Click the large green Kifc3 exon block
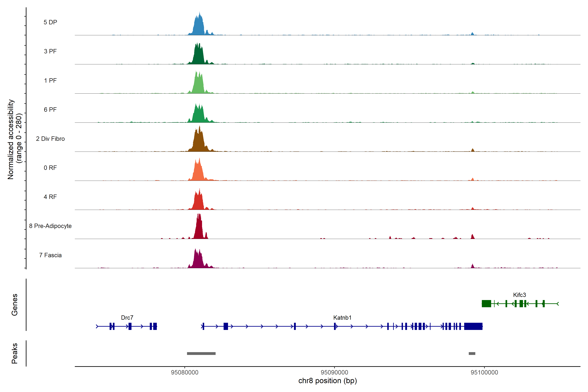The height and width of the screenshot is (392, 588). [486, 304]
